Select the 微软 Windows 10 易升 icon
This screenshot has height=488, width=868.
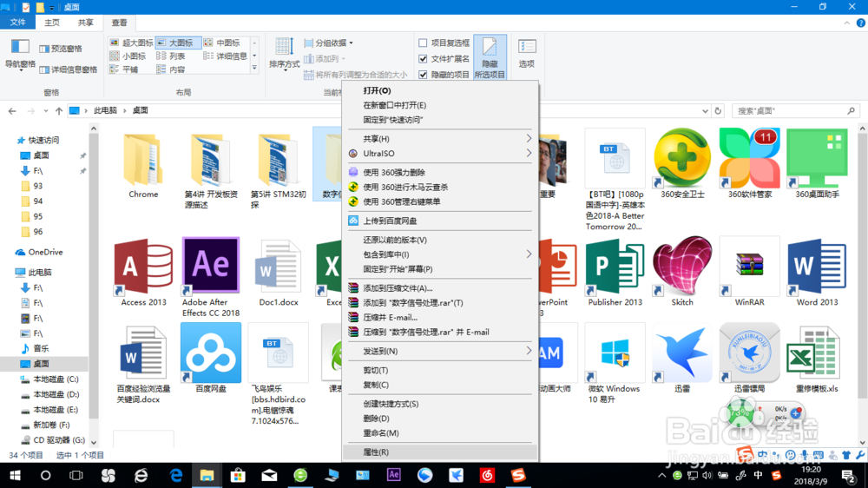(615, 353)
